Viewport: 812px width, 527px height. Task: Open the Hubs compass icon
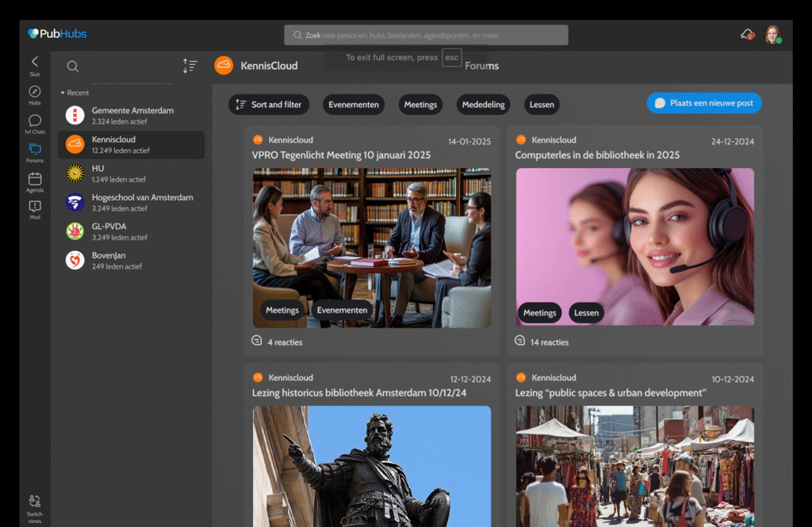coord(35,92)
